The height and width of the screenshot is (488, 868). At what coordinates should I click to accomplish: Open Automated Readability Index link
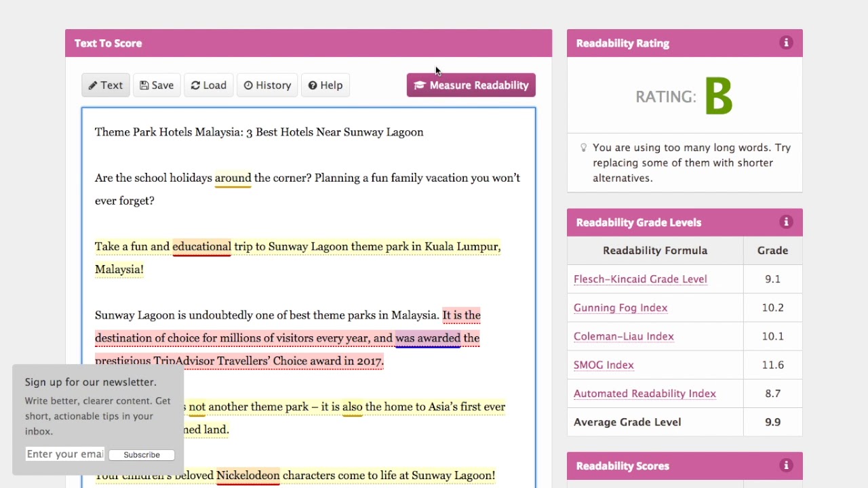tap(645, 393)
